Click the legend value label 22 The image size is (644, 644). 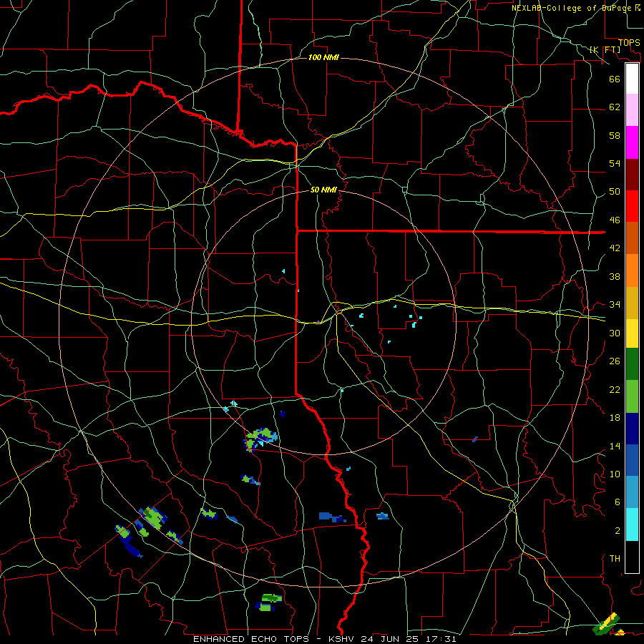[x=615, y=389]
